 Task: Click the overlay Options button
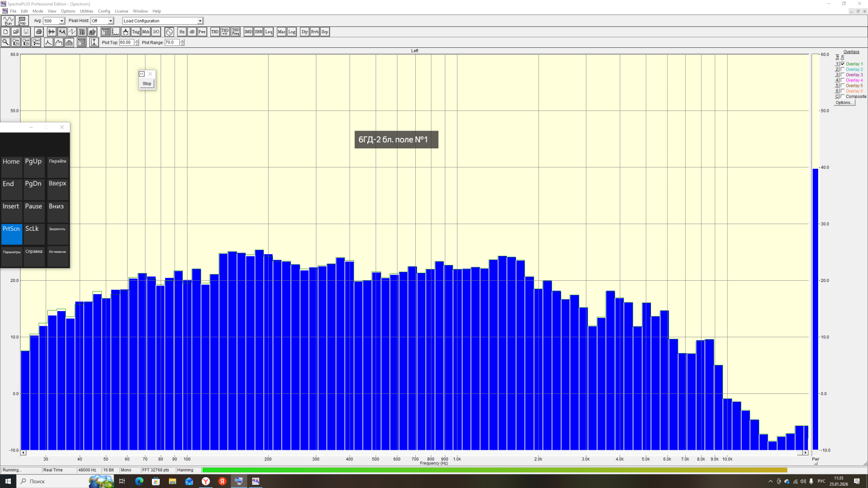[x=844, y=103]
